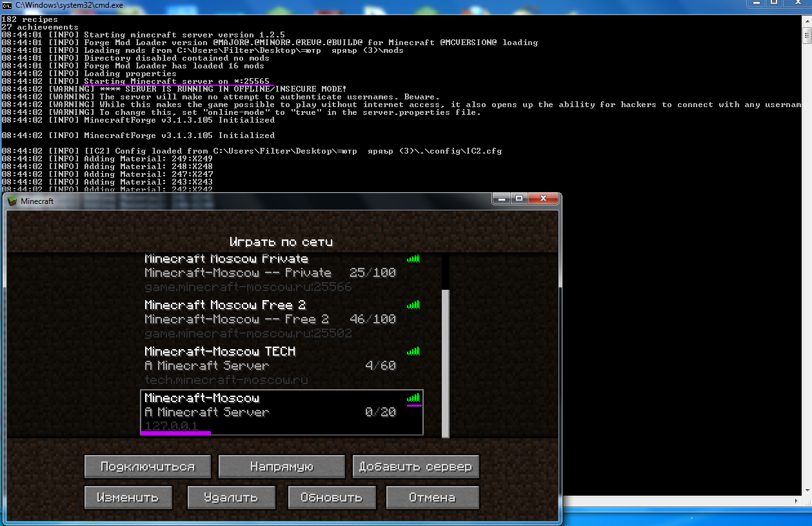Click the cmd.exe title bar icon
This screenshot has width=812, height=526.
tap(7, 5)
